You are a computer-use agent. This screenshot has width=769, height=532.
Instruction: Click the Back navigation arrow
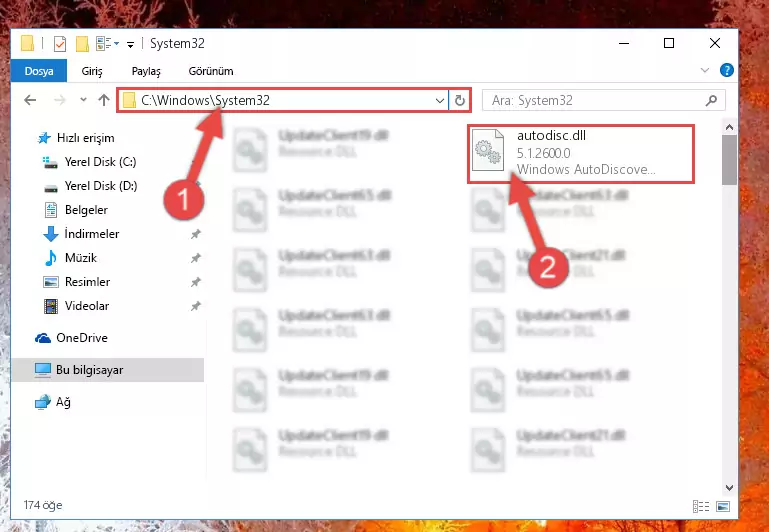(x=30, y=101)
